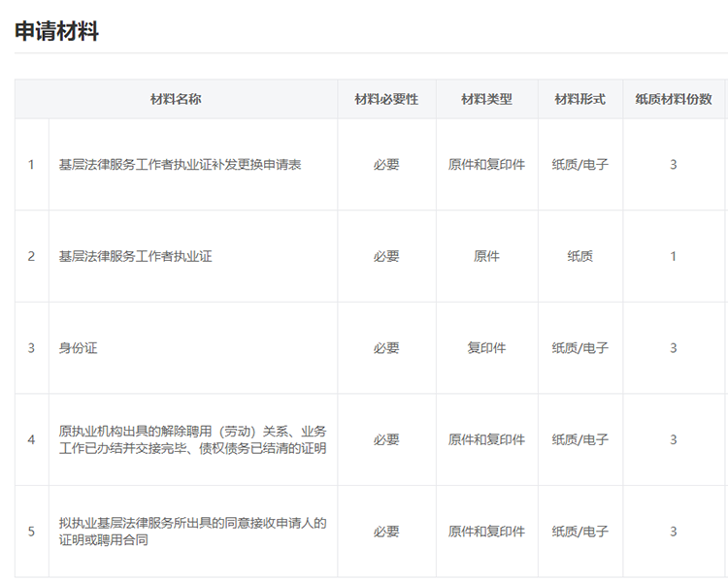
Task: Click the 材料类型 column header
Action: pyautogui.click(x=486, y=99)
